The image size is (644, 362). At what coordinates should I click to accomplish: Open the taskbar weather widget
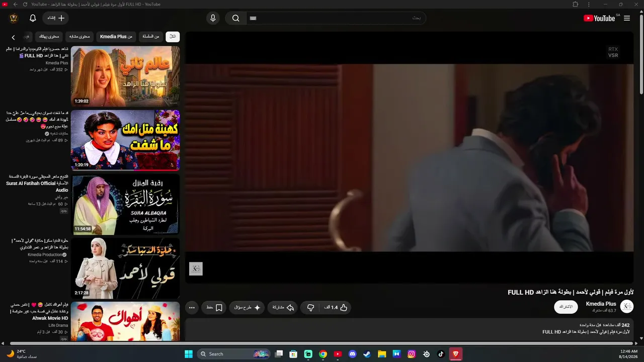(23, 354)
